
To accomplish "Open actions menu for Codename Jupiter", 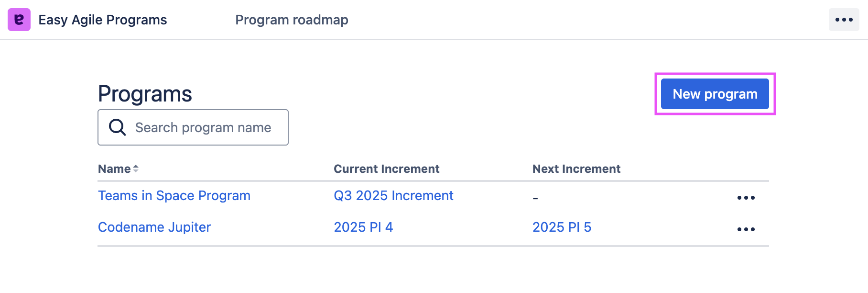I will click(x=746, y=229).
